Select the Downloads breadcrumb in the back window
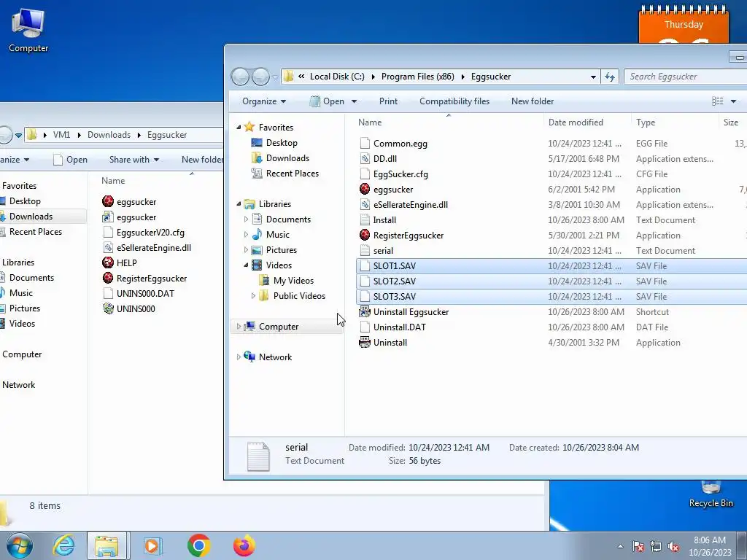 109,135
